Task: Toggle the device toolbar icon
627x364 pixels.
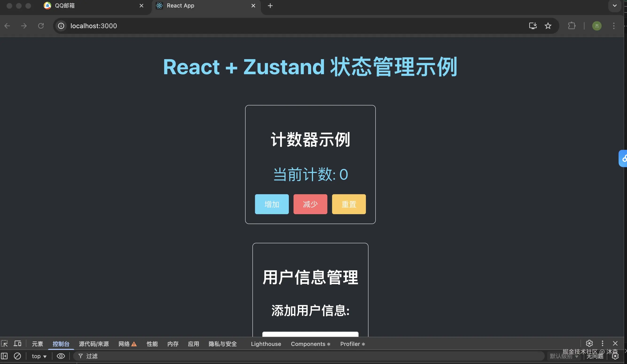Action: pos(17,344)
